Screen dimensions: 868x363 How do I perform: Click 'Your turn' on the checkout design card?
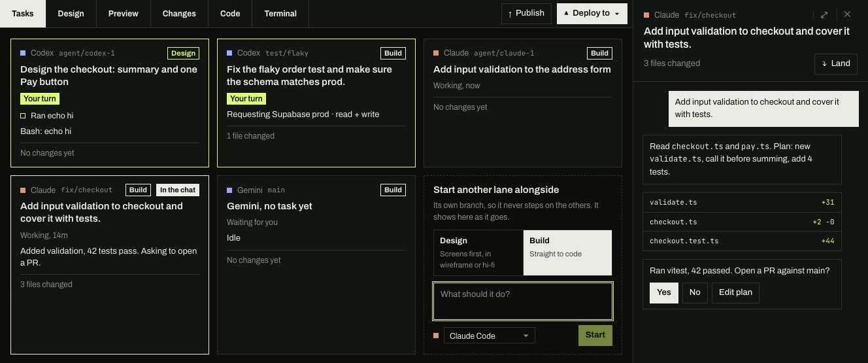(x=40, y=99)
